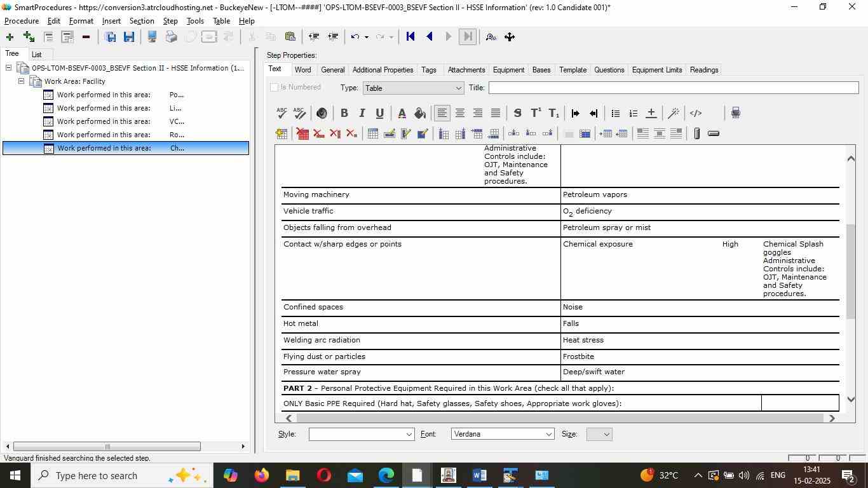Click the save floppy disk icon
The width and height of the screenshot is (868, 488).
tap(129, 37)
